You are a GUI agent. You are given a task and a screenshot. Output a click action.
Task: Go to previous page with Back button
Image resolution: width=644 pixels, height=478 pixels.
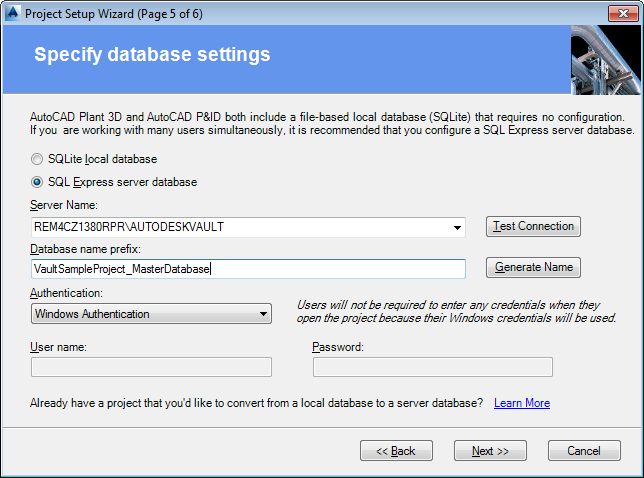pyautogui.click(x=396, y=450)
